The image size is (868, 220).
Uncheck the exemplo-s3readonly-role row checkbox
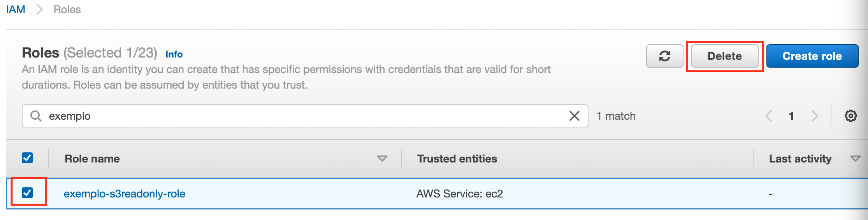(x=27, y=192)
